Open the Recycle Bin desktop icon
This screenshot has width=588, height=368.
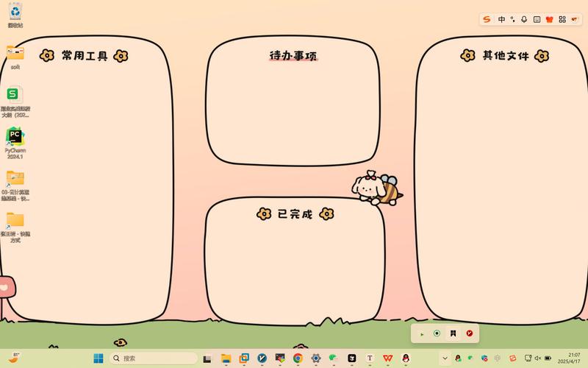pyautogui.click(x=15, y=15)
